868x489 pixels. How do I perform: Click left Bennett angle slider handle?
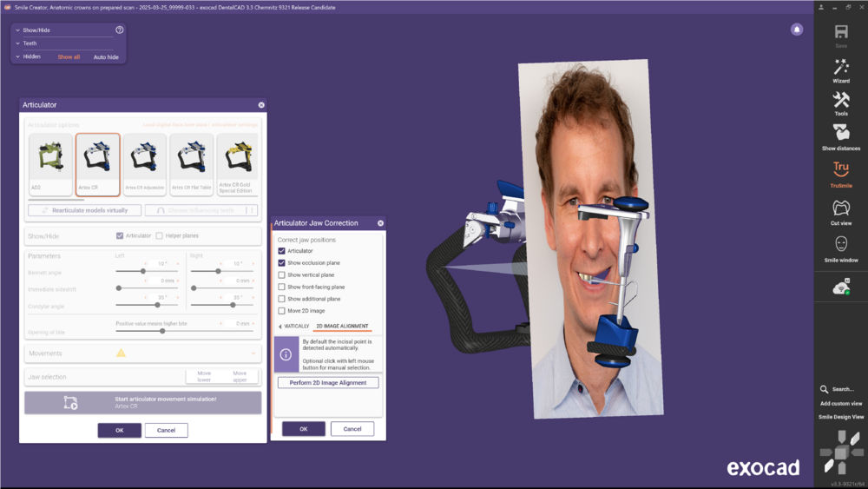143,271
